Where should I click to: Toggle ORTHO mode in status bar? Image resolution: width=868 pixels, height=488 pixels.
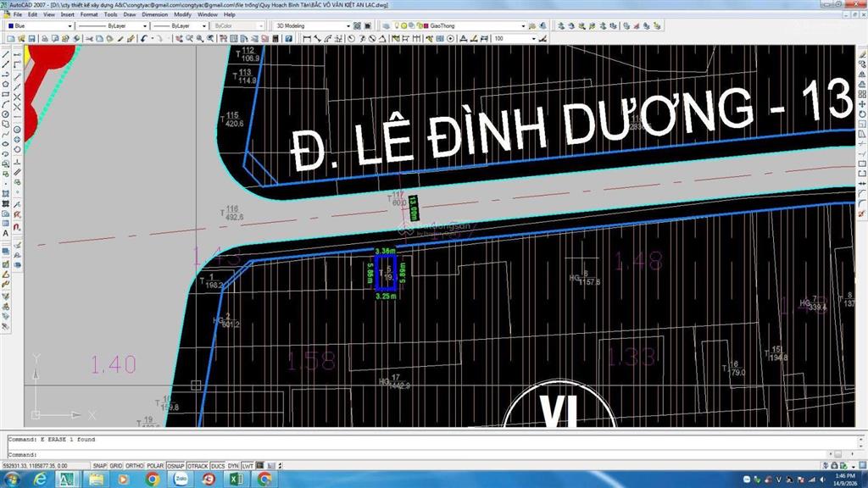click(134, 466)
